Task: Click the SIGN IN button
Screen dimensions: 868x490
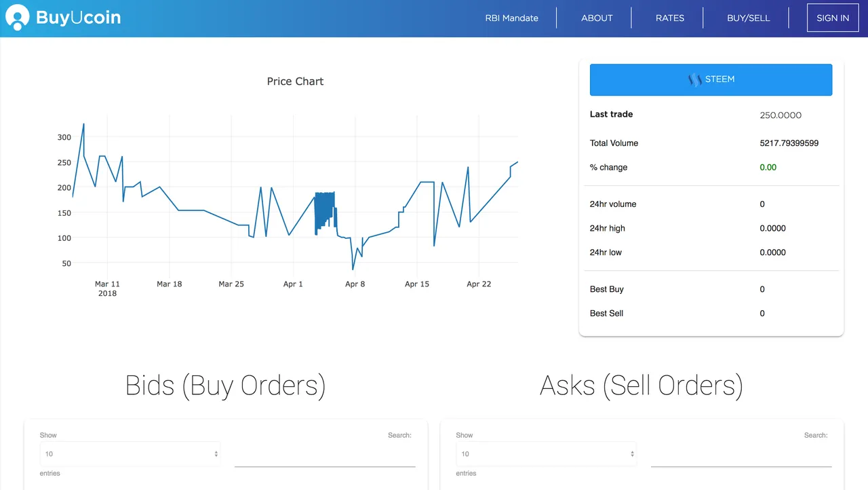Action: click(x=833, y=18)
